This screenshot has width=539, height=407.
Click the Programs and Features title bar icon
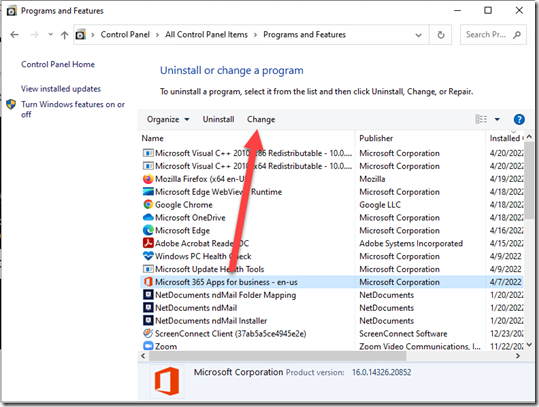click(x=11, y=11)
